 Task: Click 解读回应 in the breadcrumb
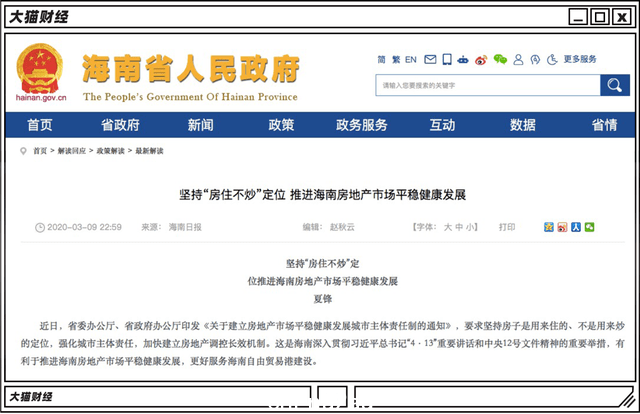72,151
